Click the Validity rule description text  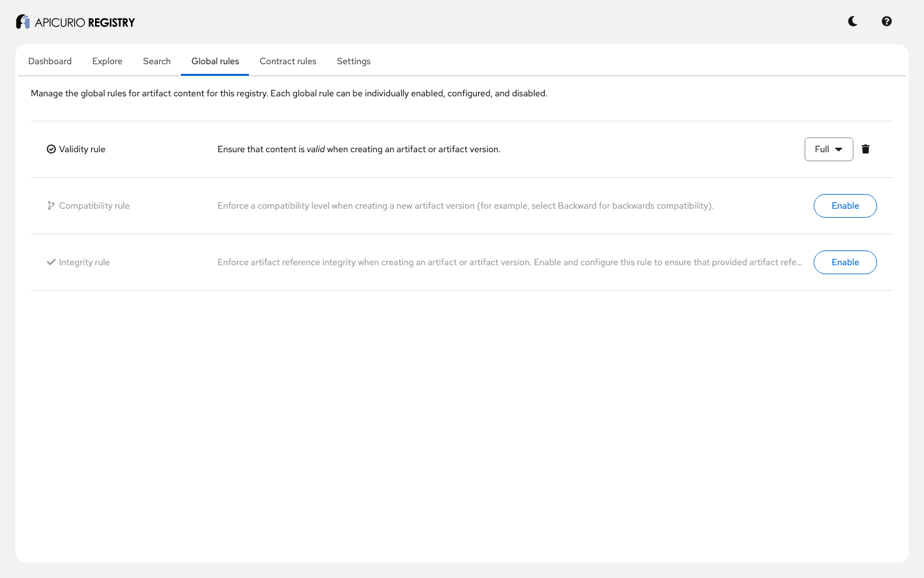coord(359,149)
